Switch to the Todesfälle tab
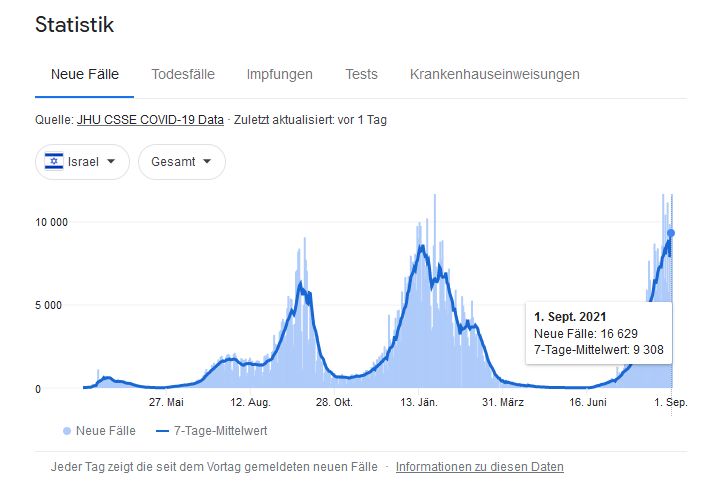Image resolution: width=727 pixels, height=500 pixels. (x=182, y=74)
